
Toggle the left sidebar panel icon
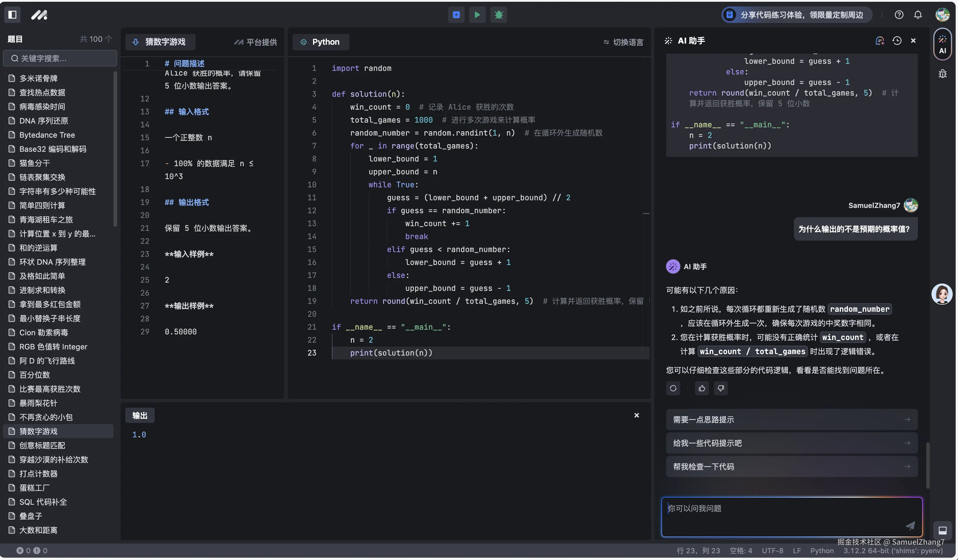[12, 15]
